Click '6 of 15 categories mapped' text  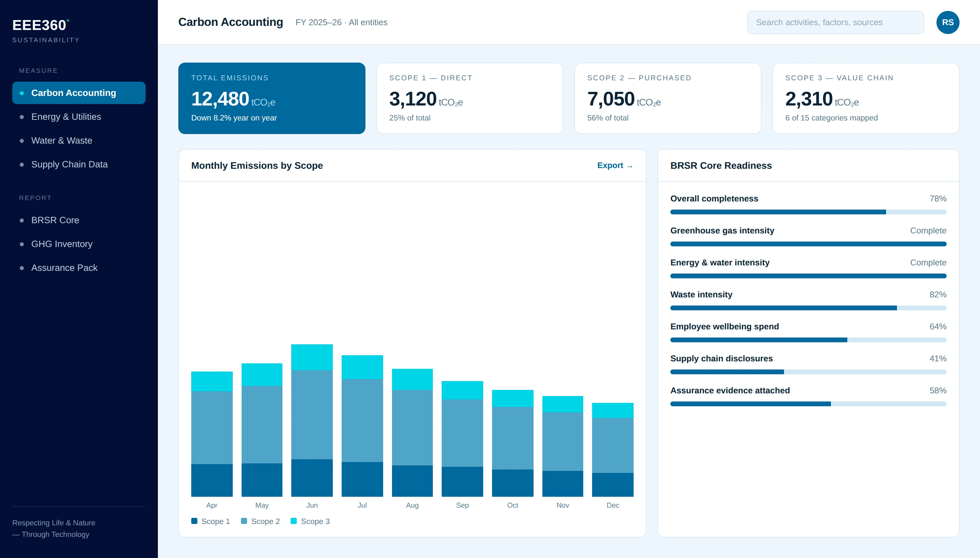(x=831, y=118)
